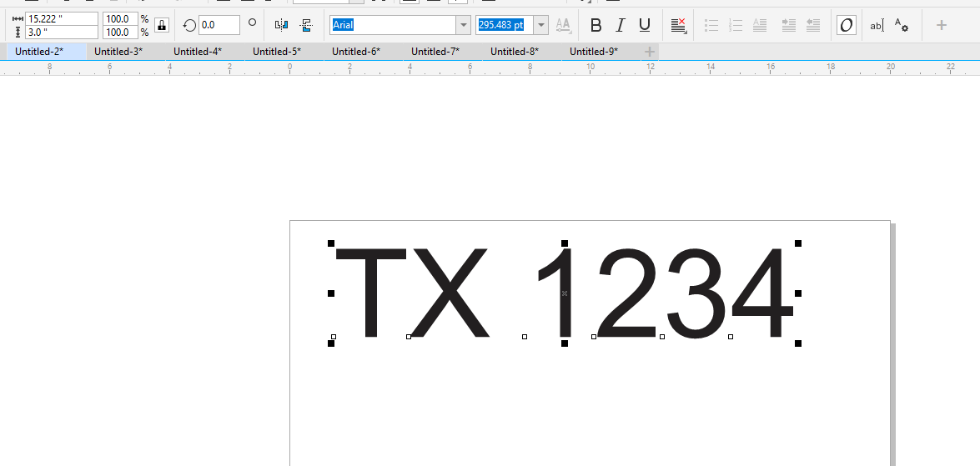The width and height of the screenshot is (980, 466).
Task: Expand the font size dropdown
Action: pyautogui.click(x=541, y=25)
